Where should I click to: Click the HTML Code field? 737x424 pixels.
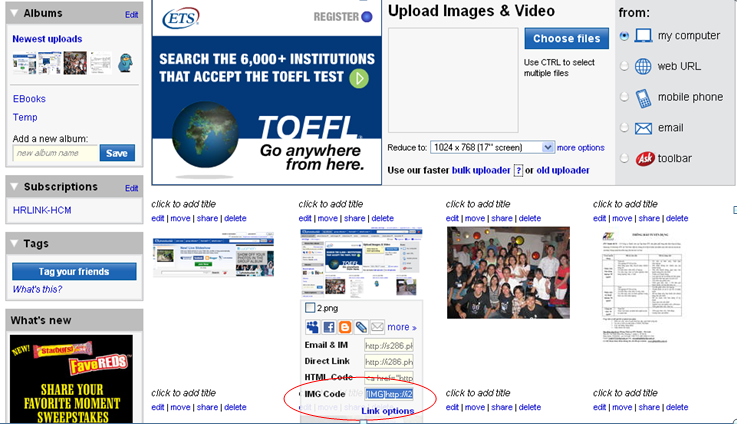pos(389,377)
